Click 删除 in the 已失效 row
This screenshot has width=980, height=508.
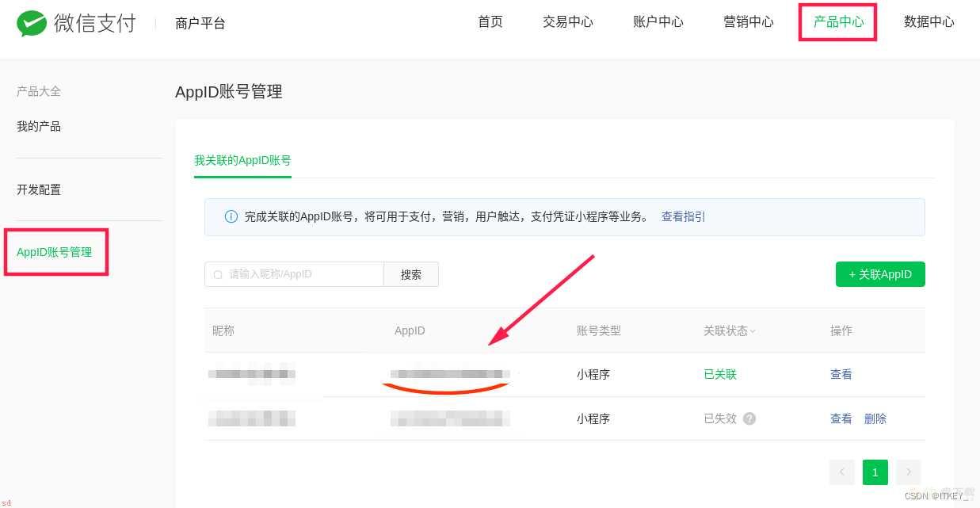[x=875, y=418]
